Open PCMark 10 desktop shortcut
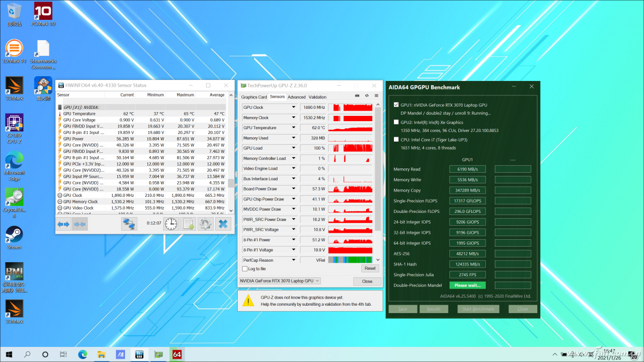Screen dimensions: 644x362 click(43, 14)
